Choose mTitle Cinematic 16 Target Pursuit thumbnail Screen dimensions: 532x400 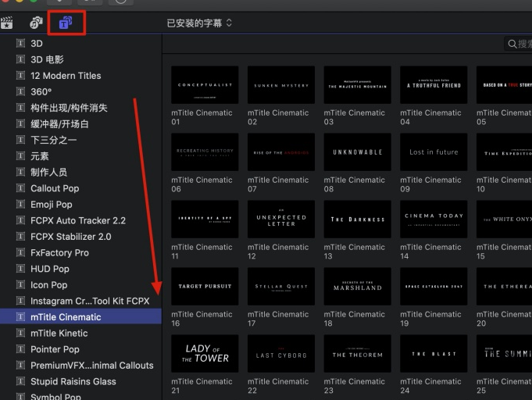coord(205,287)
